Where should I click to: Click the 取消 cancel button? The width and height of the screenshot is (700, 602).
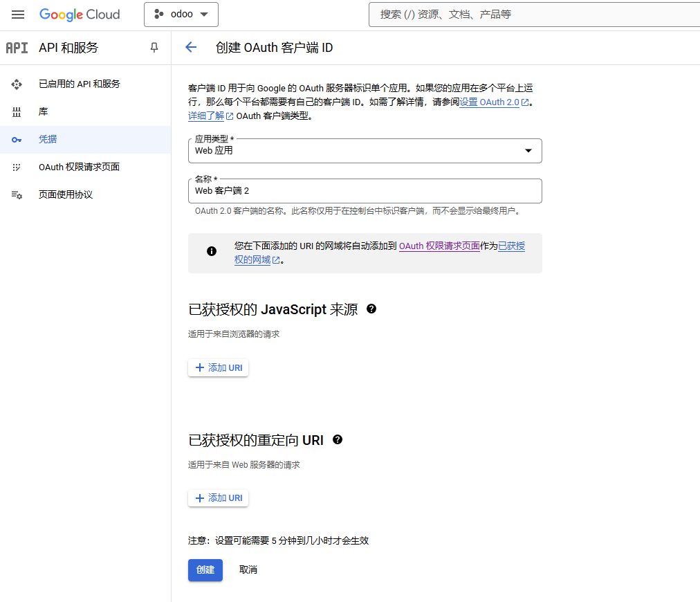click(x=248, y=570)
